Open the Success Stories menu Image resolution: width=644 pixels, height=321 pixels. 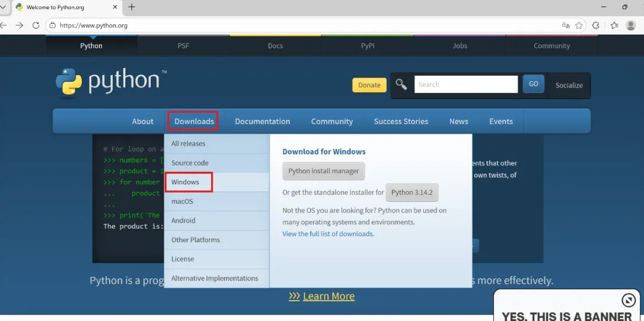[x=401, y=121]
